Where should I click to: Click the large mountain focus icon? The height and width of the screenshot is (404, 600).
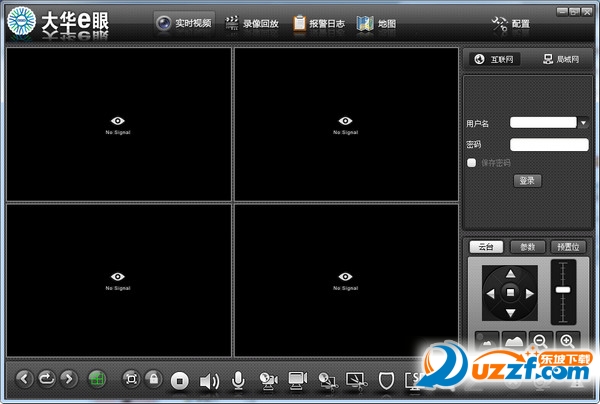pos(514,340)
